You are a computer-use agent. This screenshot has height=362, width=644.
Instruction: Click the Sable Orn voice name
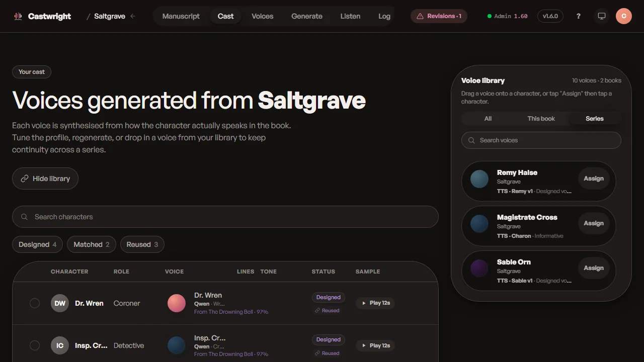click(x=514, y=262)
